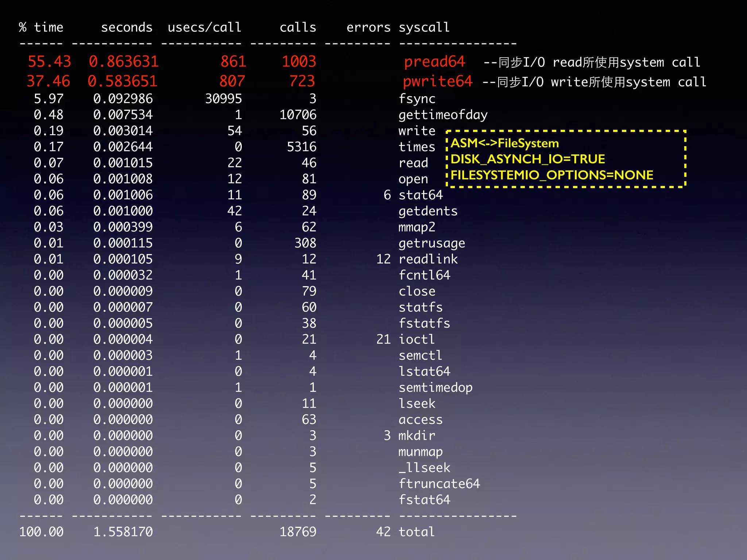Select the 'fsync' syscall row label

(x=417, y=99)
